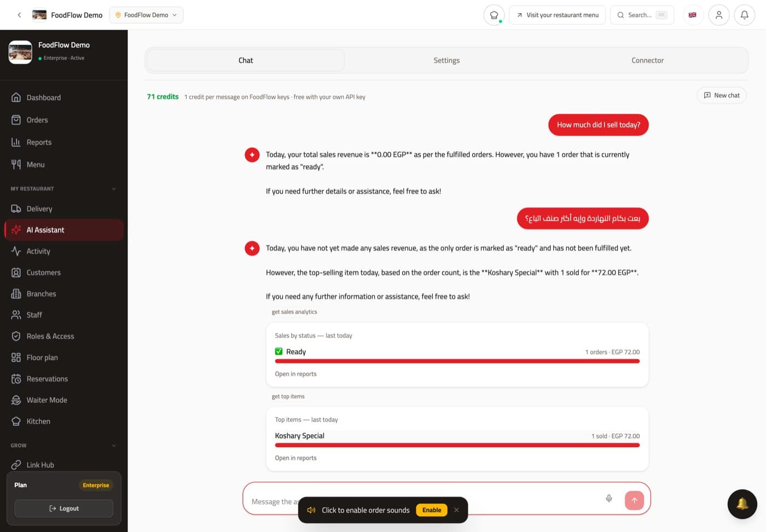
Task: Open in reports under Top items
Action: click(295, 458)
